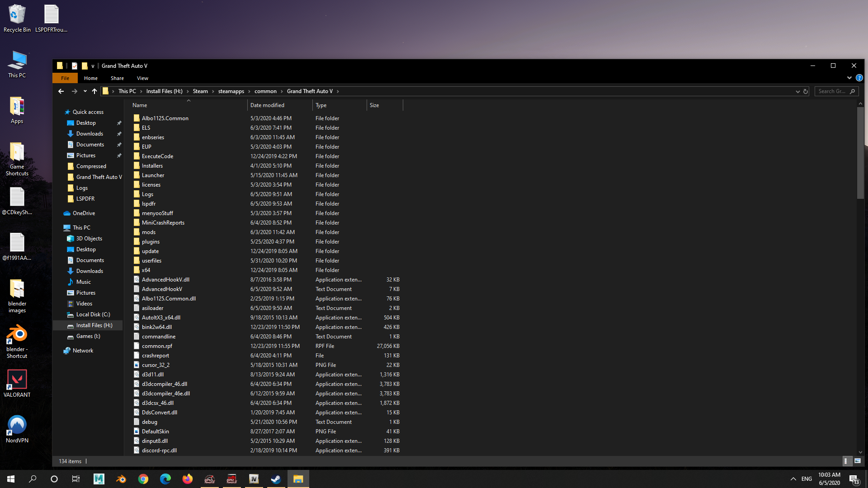Select the mods folder in list
This screenshot has width=868, height=488.
(149, 232)
